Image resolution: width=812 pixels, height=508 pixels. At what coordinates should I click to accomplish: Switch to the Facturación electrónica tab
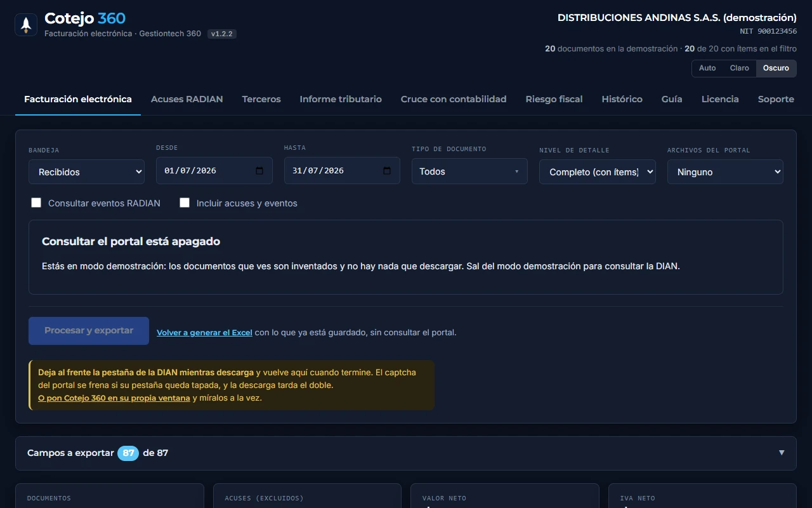78,99
